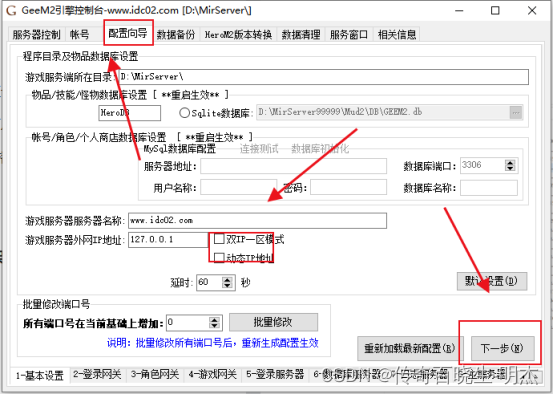The image size is (554, 394).
Task: Increase the port offset with up arrow
Action: tap(214, 319)
